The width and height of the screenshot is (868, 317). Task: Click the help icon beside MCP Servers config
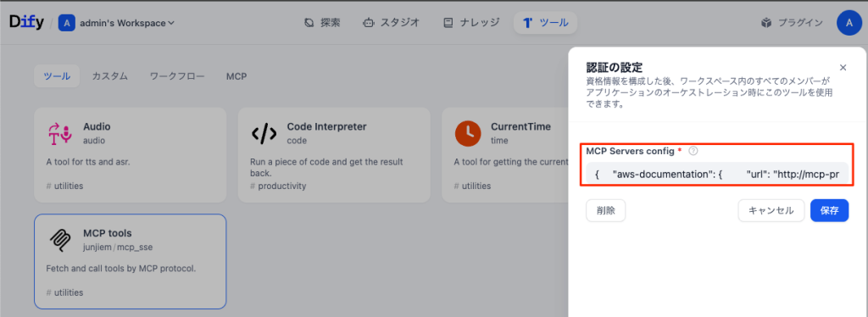coord(693,151)
